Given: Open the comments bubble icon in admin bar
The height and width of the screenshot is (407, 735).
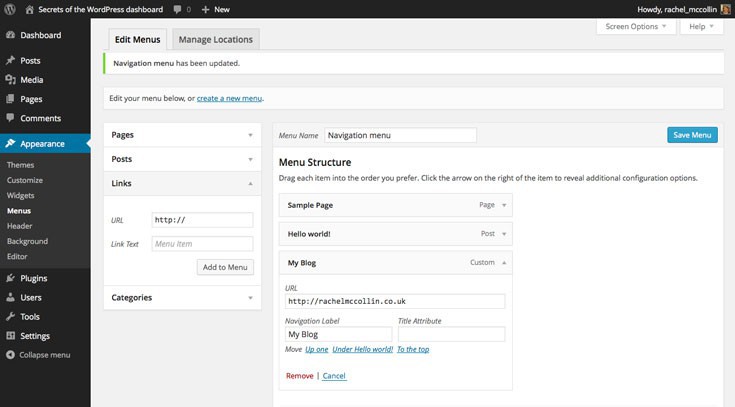Looking at the screenshot, I should coord(177,9).
